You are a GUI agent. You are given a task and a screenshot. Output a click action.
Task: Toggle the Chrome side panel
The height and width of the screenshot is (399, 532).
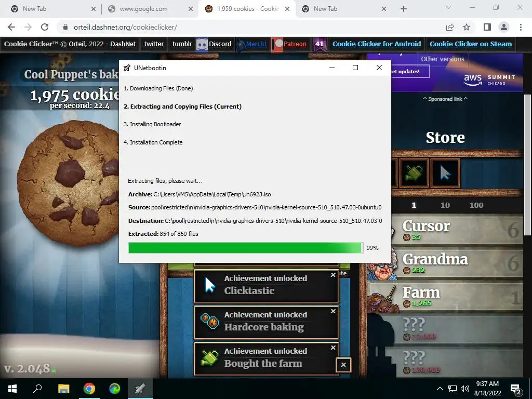pyautogui.click(x=487, y=27)
